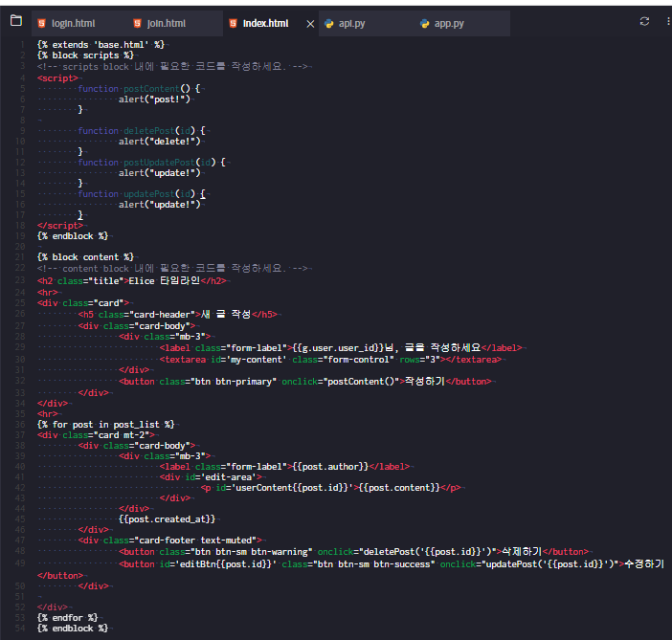Switch to the login.html tab

point(74,24)
